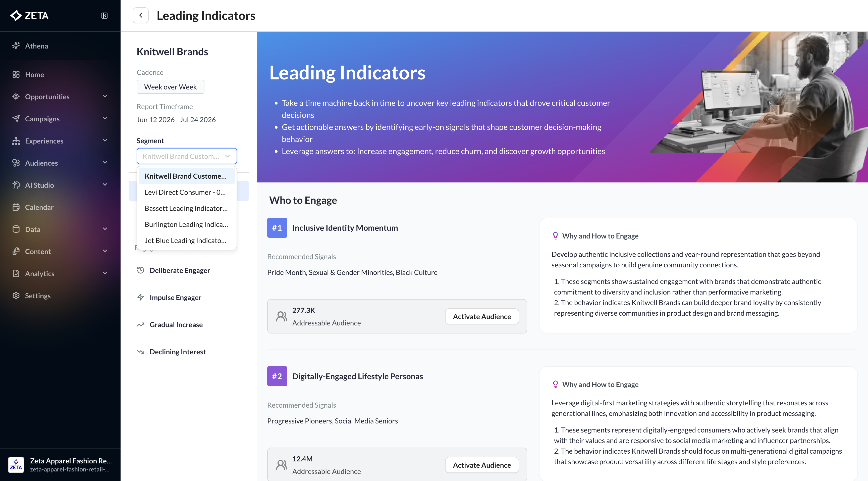Viewport: 868px width, 481px height.
Task: Expand the Analytics menu chevron
Action: [x=105, y=273]
